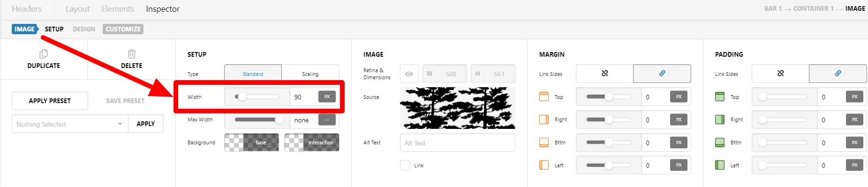Open the Layout tab
The height and width of the screenshot is (187, 868).
coord(77,9)
